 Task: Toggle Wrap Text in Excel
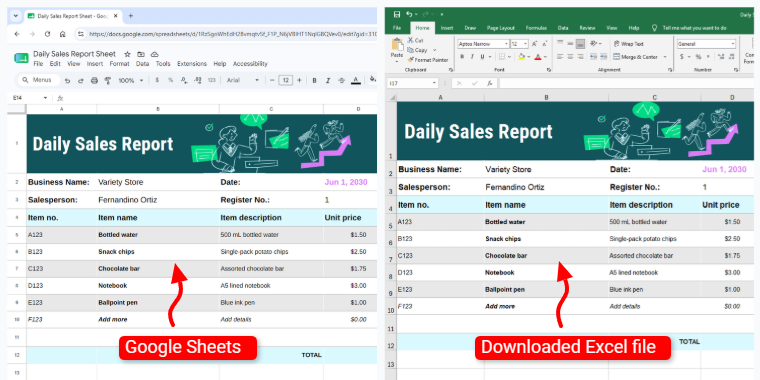tap(629, 44)
